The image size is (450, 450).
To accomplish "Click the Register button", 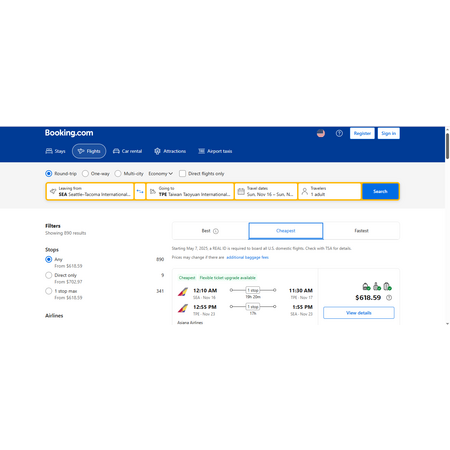I will tap(362, 133).
